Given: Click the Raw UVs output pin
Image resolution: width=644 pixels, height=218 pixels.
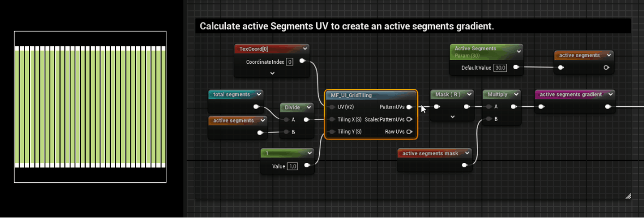Looking at the screenshot, I should 409,131.
